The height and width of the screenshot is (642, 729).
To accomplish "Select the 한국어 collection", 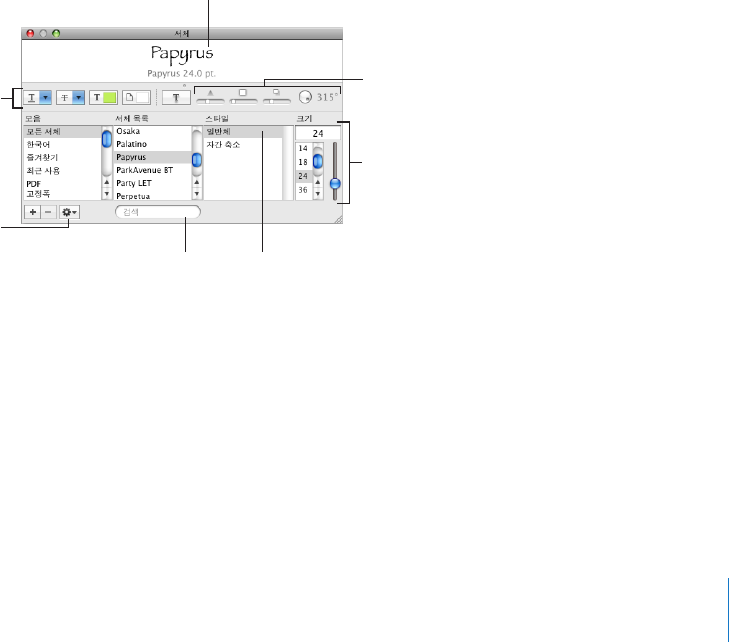I will tap(62, 145).
